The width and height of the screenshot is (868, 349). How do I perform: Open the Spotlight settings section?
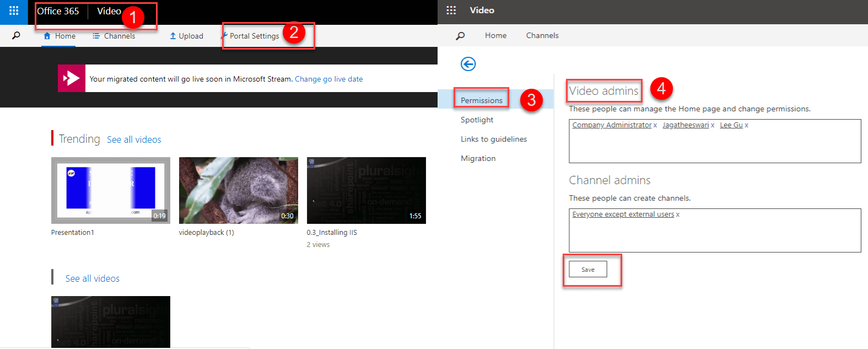coord(477,120)
